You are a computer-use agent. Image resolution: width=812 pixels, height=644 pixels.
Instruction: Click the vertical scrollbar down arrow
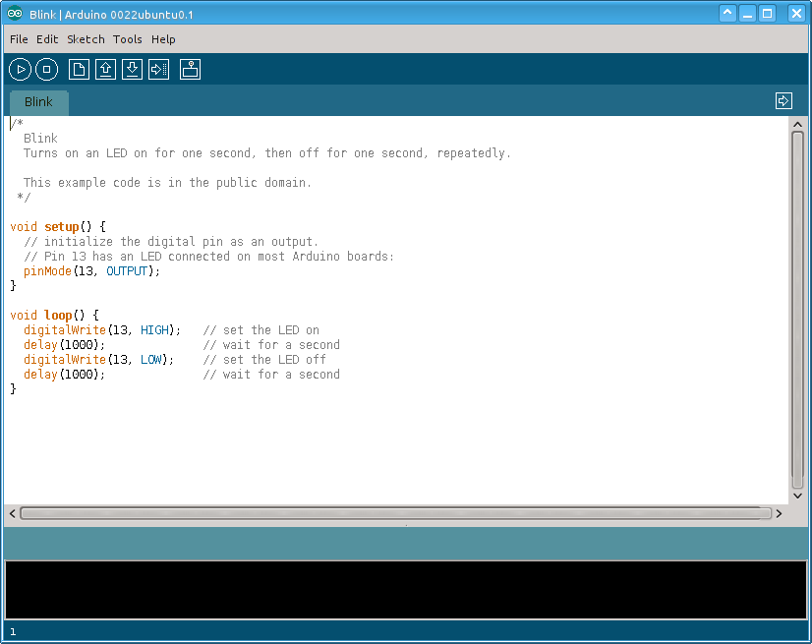click(797, 496)
